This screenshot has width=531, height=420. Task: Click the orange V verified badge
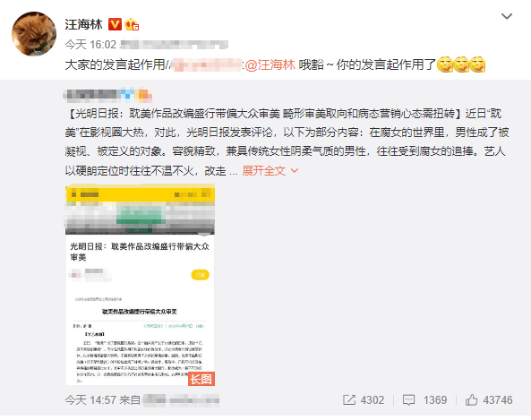click(x=115, y=24)
